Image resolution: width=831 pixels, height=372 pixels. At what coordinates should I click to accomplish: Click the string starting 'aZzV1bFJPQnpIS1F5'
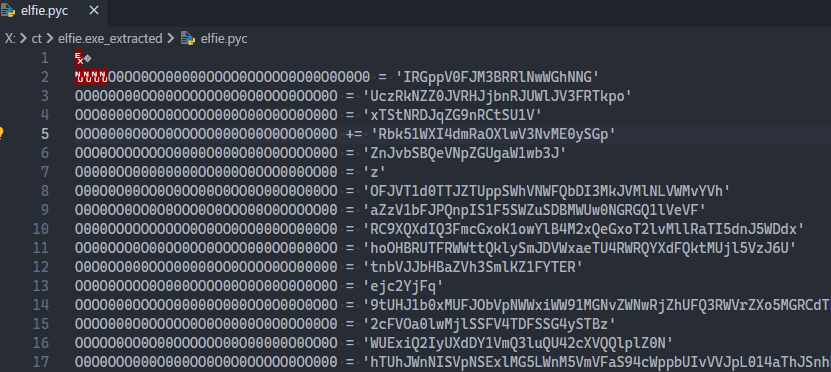(535, 210)
